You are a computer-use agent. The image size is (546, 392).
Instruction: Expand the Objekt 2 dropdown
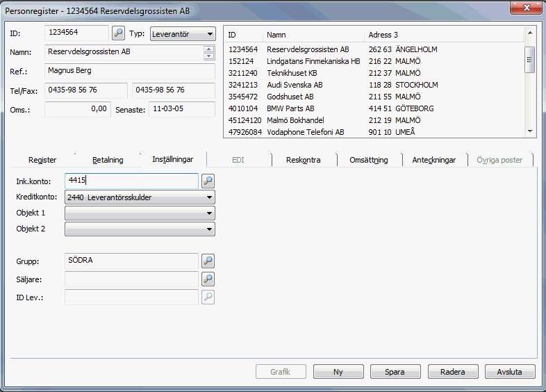(x=209, y=229)
